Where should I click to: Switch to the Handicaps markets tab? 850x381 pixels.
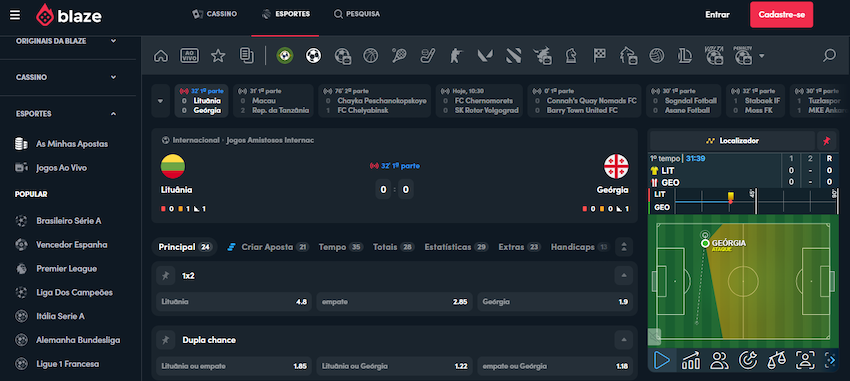pyautogui.click(x=579, y=247)
